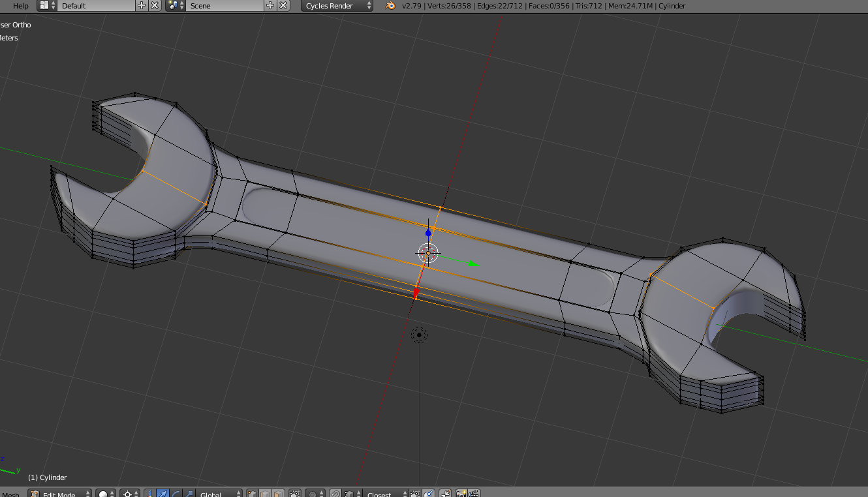
Task: Enable the rotate manipulator
Action: click(x=176, y=494)
